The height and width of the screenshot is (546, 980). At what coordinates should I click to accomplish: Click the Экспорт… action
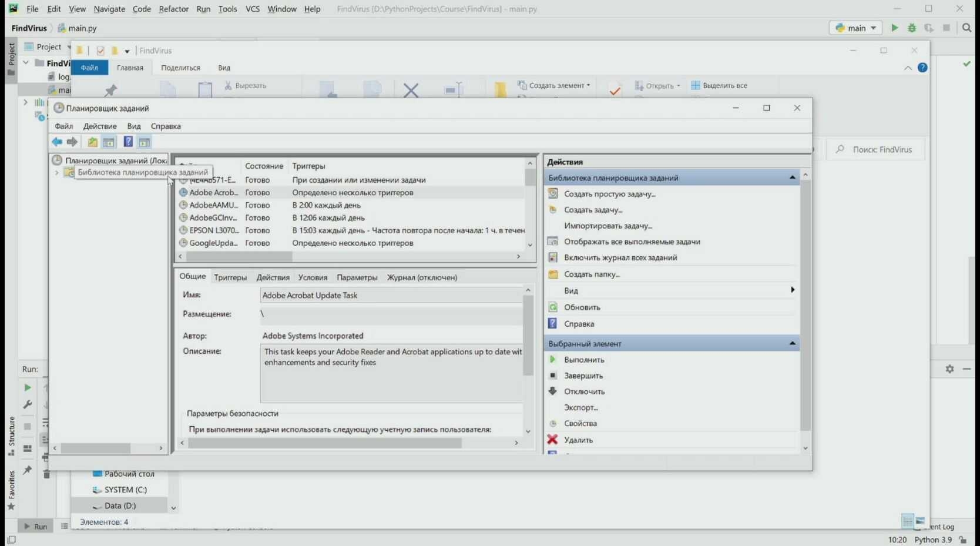(581, 407)
